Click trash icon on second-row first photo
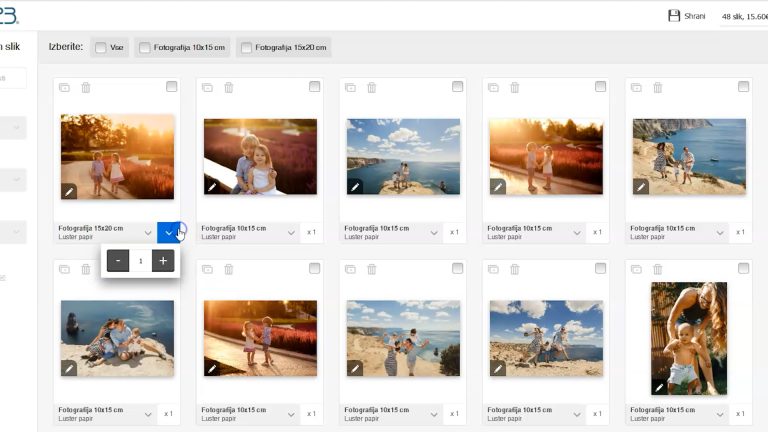The width and height of the screenshot is (768, 432). pos(86,269)
